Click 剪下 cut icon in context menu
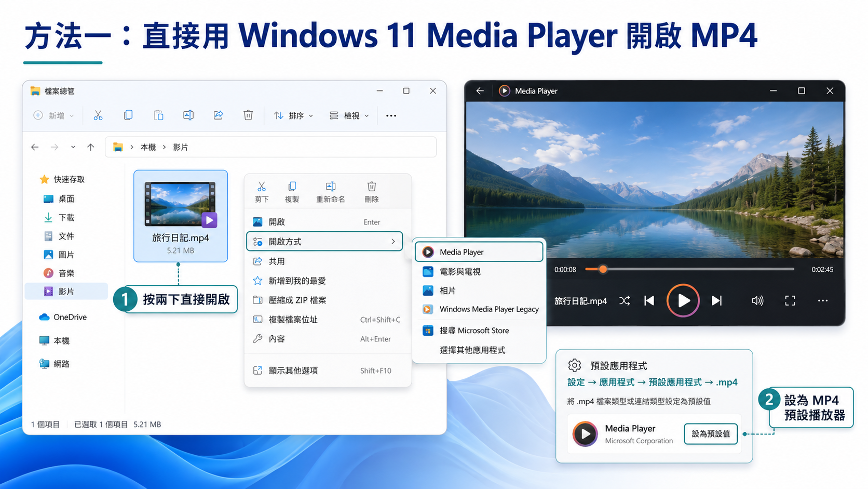This screenshot has height=489, width=868. point(262,187)
